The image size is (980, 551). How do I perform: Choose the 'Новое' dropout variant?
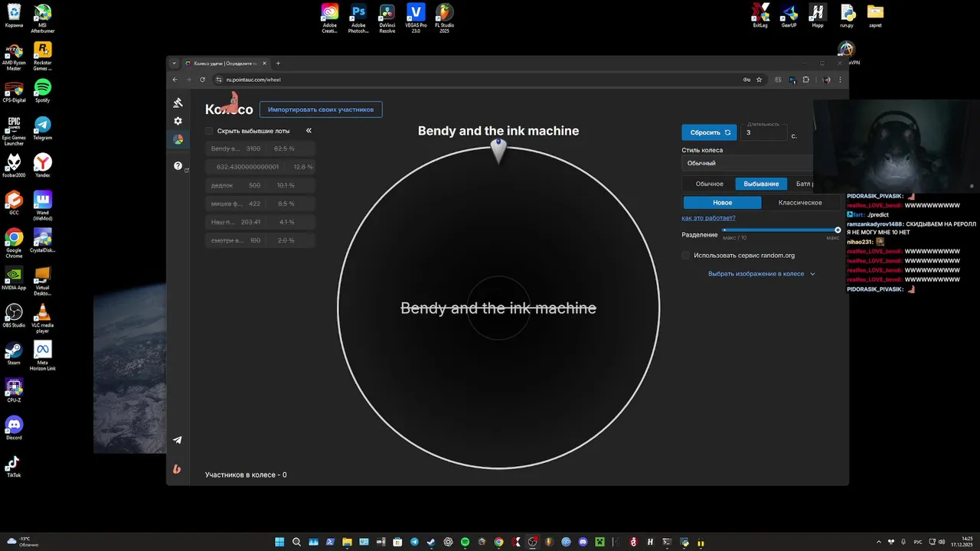pos(722,203)
